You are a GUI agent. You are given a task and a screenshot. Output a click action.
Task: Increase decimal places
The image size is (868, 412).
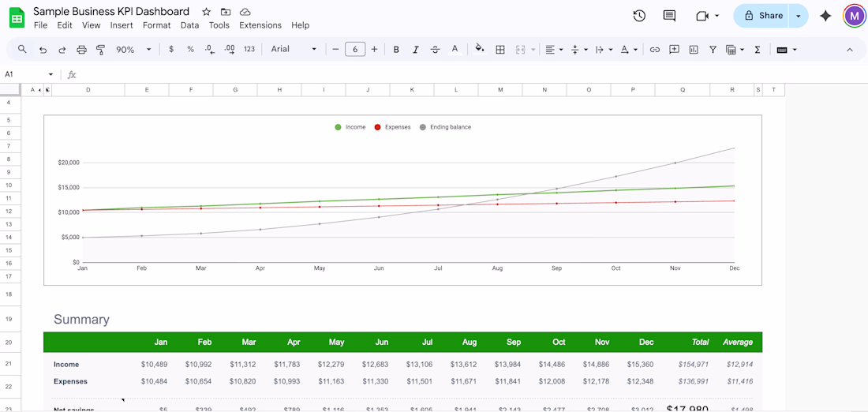[229, 49]
